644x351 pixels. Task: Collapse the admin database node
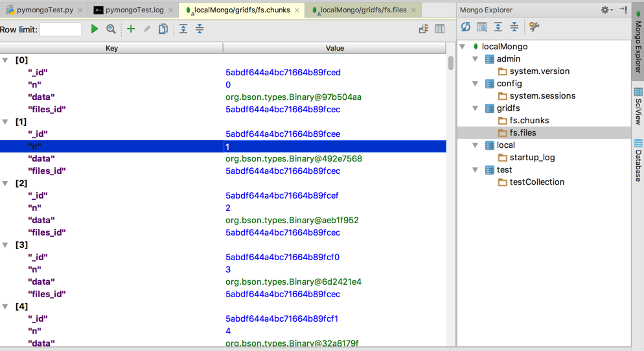pos(475,59)
